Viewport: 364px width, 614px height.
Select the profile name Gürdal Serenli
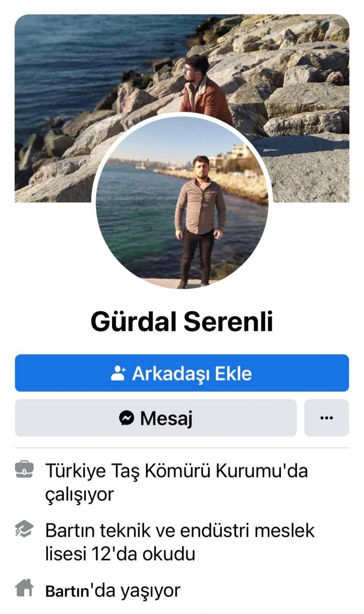(182, 321)
